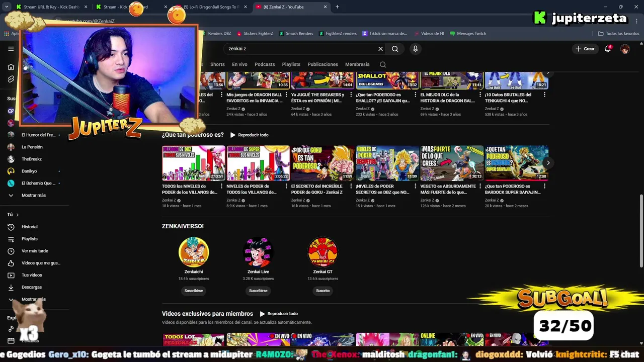Show next videos in Que tan poderoso row

[548, 163]
